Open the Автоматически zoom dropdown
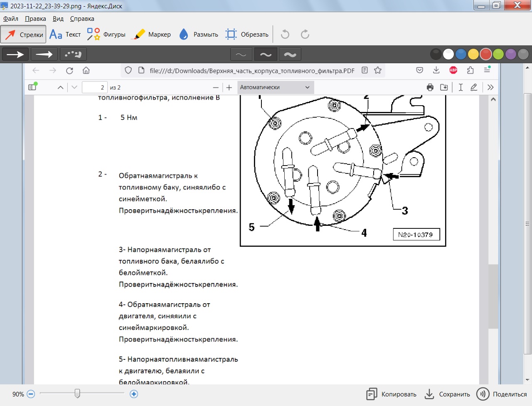Image resolution: width=532 pixels, height=406 pixels. pyautogui.click(x=275, y=87)
